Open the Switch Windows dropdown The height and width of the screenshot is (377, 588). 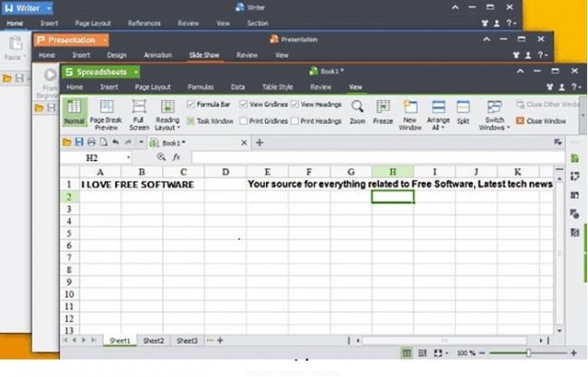pyautogui.click(x=494, y=124)
